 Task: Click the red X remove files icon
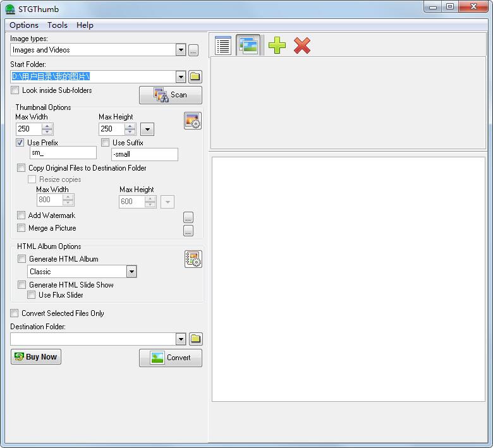pos(302,45)
